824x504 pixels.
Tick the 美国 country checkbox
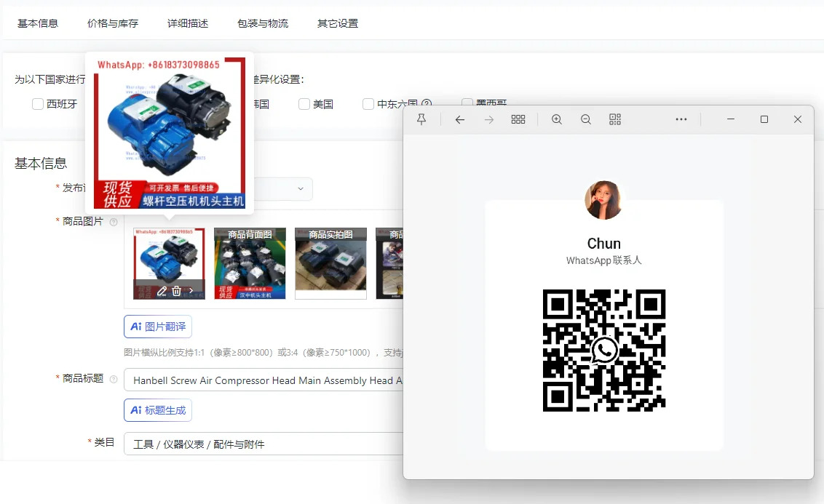coord(304,104)
